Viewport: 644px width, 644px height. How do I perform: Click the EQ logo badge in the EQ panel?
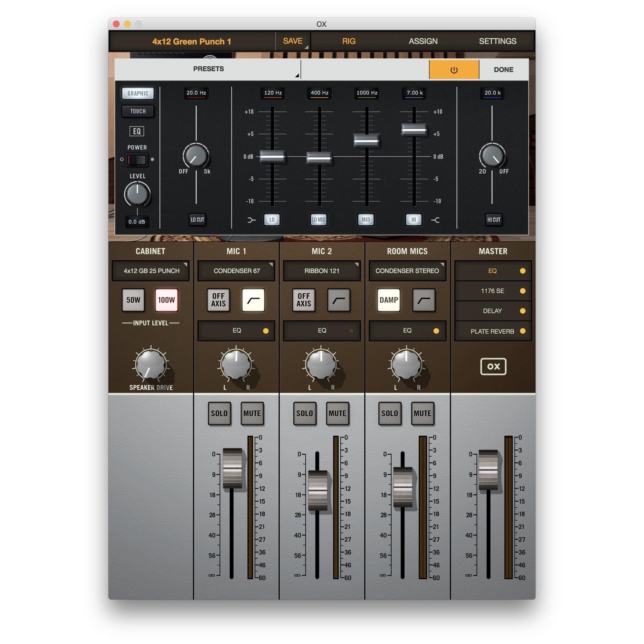tap(137, 131)
